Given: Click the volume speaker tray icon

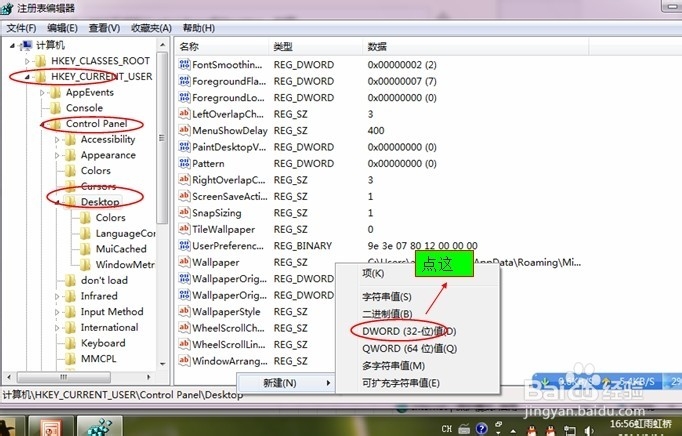Looking at the screenshot, I should pyautogui.click(x=590, y=430).
